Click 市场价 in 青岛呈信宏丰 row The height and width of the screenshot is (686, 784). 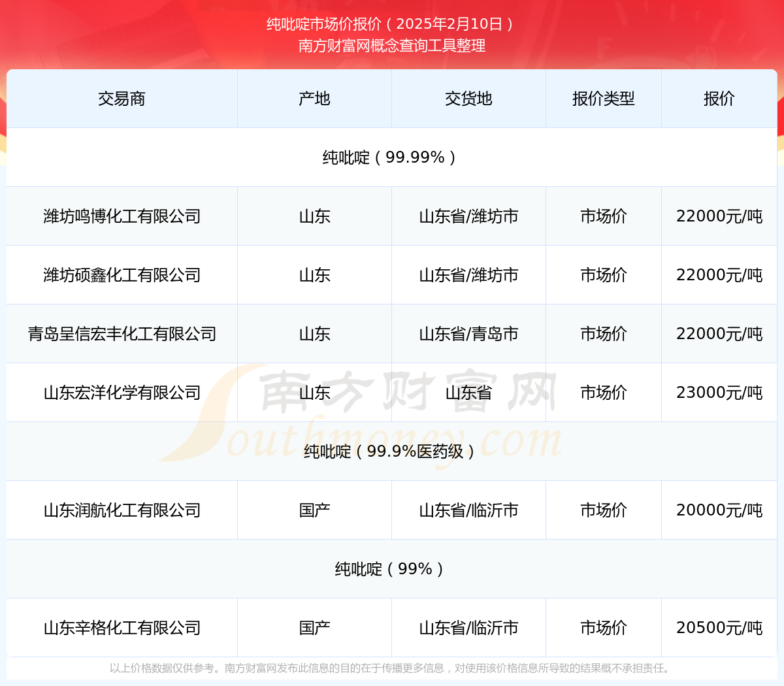(x=604, y=334)
